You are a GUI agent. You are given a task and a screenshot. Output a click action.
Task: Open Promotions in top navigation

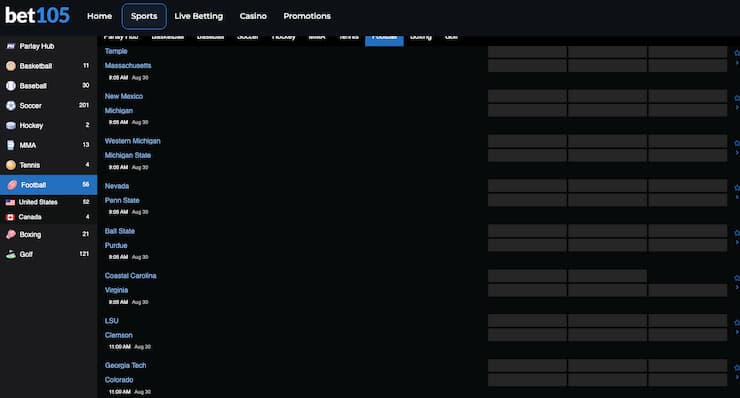pos(307,16)
